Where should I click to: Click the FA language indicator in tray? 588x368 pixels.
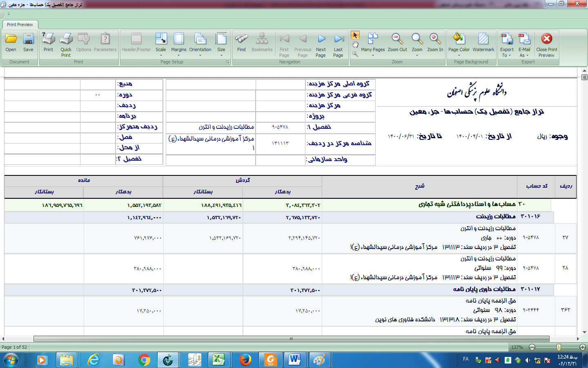point(466,359)
